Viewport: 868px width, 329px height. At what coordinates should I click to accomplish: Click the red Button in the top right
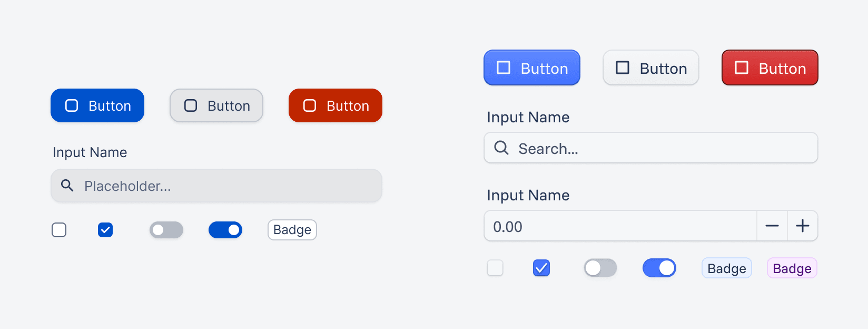(x=770, y=67)
